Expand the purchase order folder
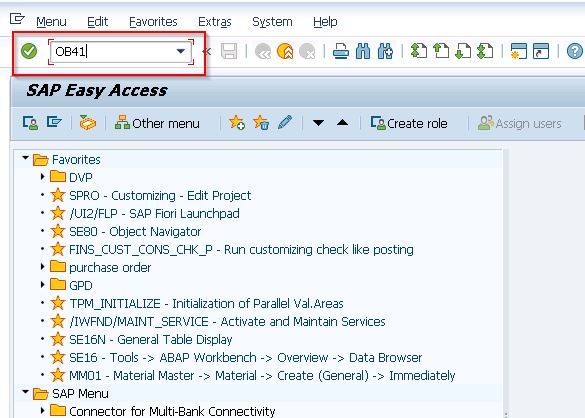585x418 pixels. (43, 266)
